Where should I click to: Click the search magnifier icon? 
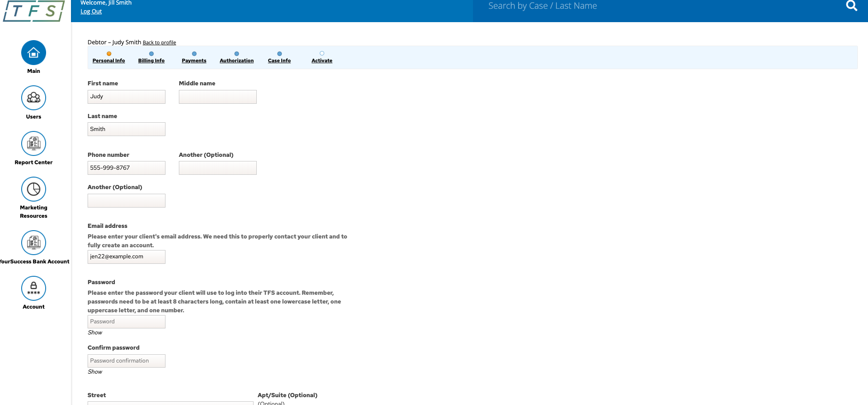point(851,6)
